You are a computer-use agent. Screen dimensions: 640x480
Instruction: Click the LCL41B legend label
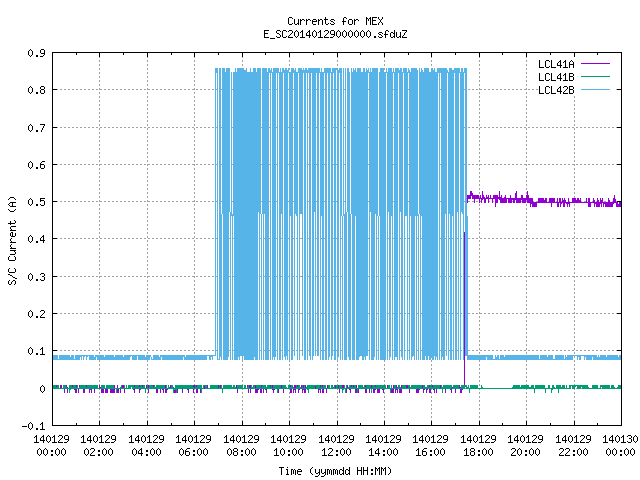[x=556, y=77]
